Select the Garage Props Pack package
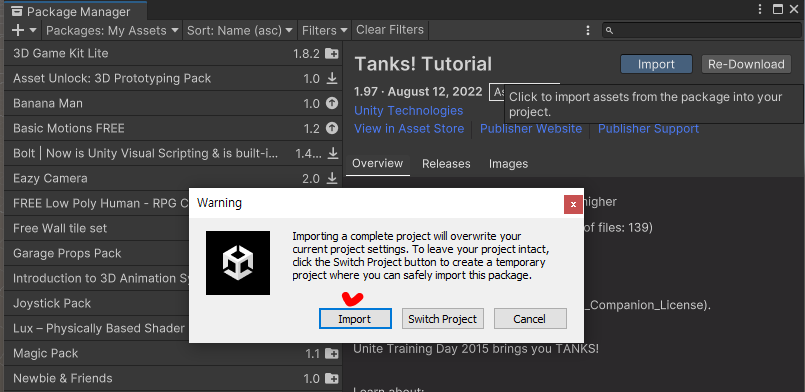The height and width of the screenshot is (392, 805). click(97, 253)
